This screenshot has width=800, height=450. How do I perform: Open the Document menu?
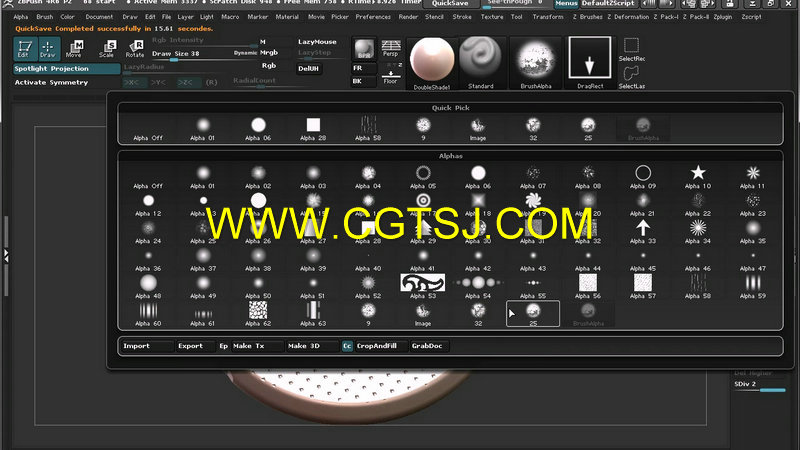[99, 17]
